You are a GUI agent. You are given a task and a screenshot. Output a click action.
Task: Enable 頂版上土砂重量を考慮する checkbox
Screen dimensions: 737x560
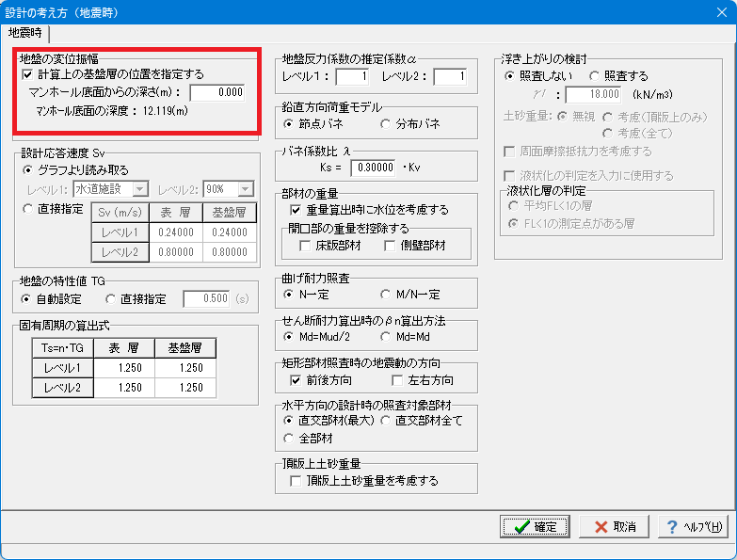coord(296,481)
